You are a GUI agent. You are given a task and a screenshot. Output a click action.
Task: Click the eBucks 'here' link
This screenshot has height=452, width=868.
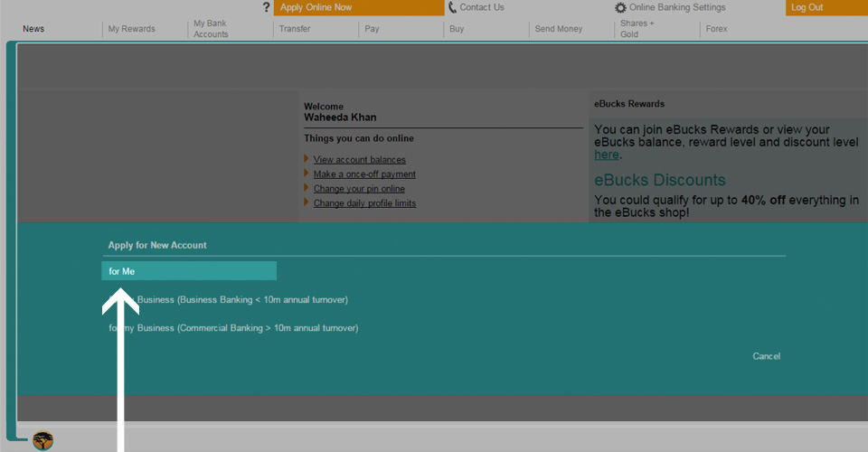point(606,155)
